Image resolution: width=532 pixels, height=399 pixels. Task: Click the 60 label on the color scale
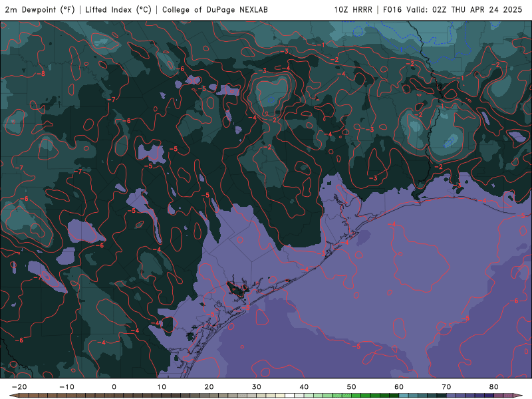(399, 387)
